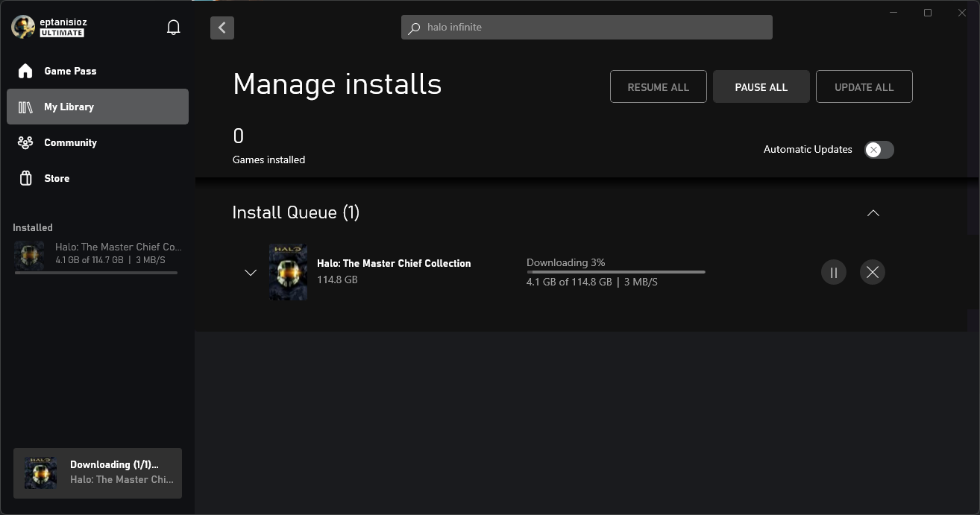Click the Halo box art in queue
The width and height of the screenshot is (980, 515).
[288, 273]
